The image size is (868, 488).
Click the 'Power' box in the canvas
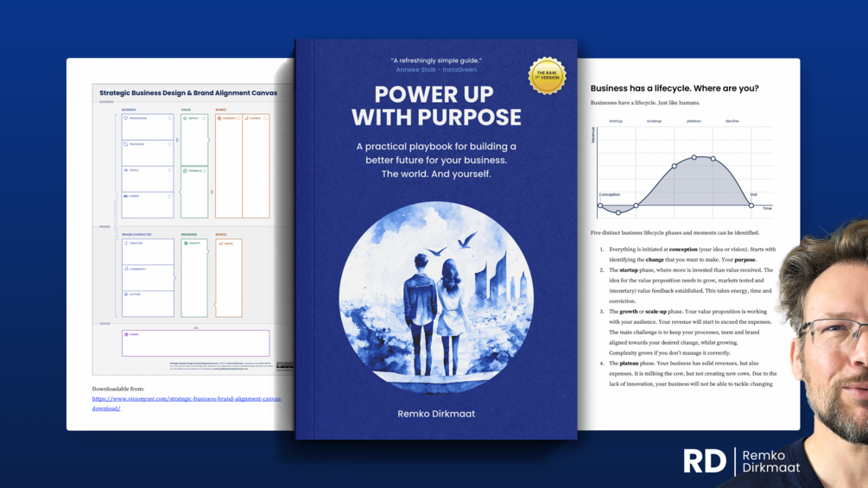point(147,206)
